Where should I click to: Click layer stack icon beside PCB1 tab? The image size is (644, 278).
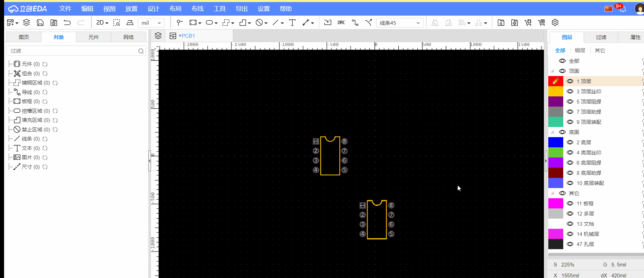tap(158, 36)
